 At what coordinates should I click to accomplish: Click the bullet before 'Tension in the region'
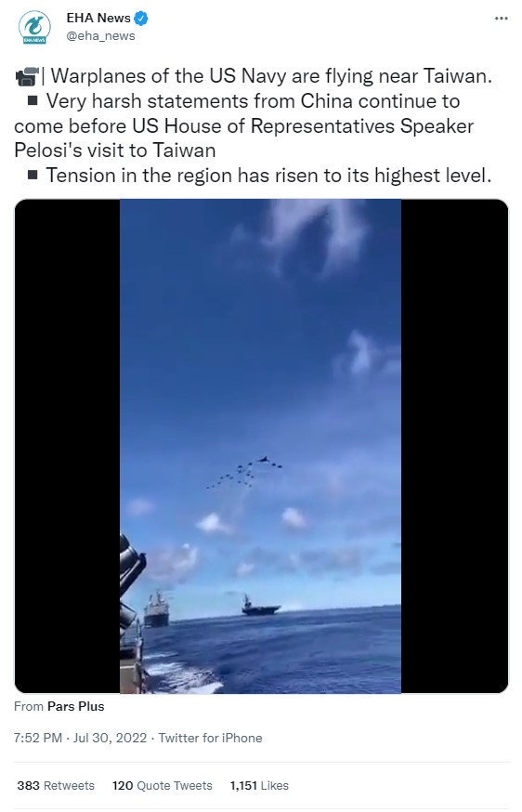(x=33, y=175)
